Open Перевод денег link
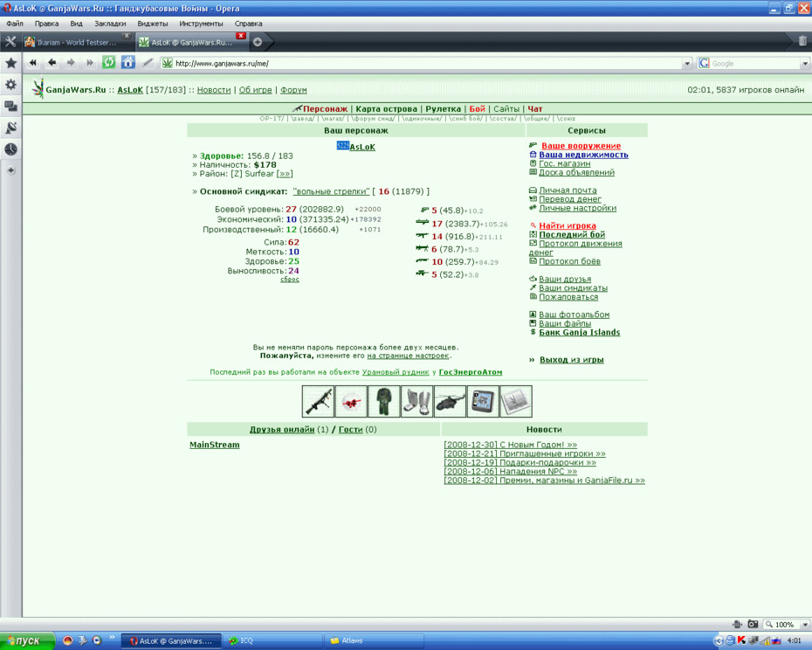 (x=569, y=199)
